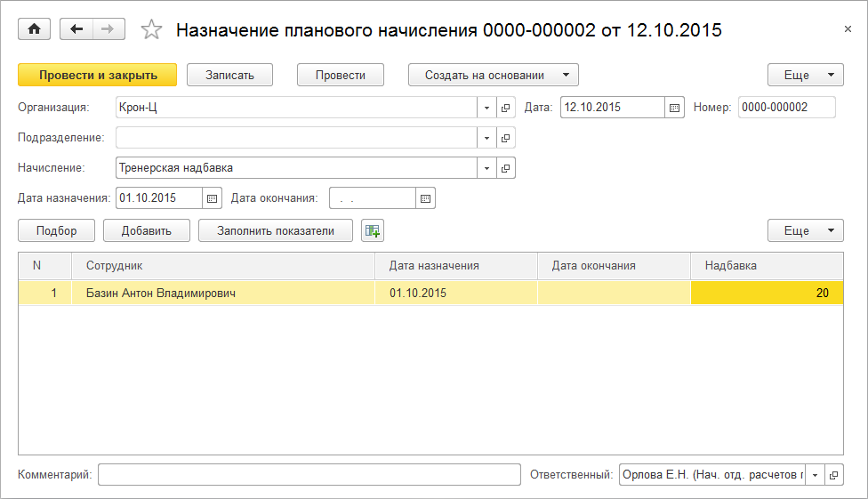Select the Надбавка cell value 20
Screen dimensions: 868x499
[x=768, y=293]
